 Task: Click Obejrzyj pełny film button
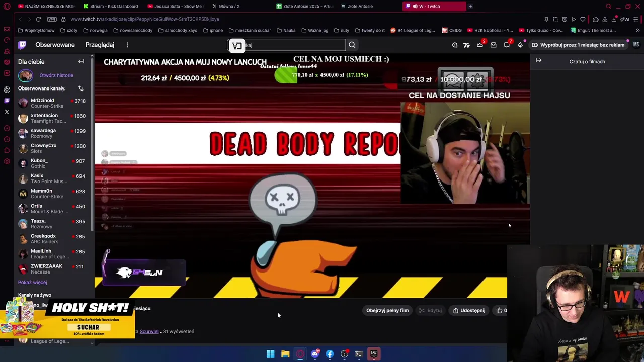[x=387, y=310]
